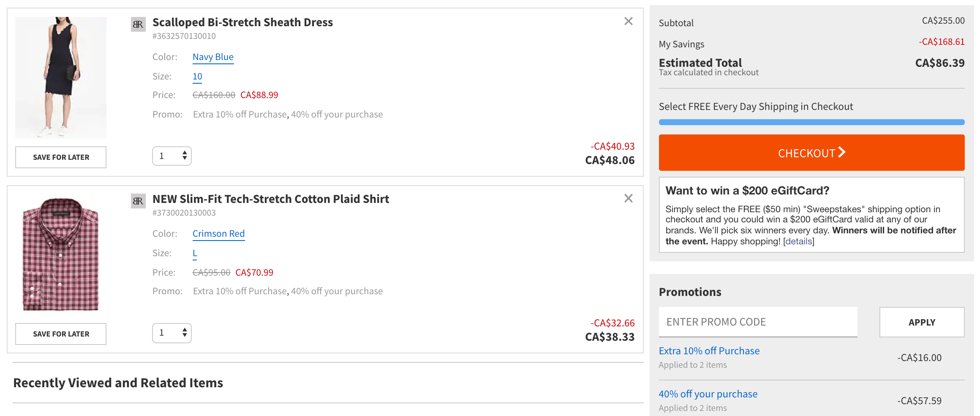Open Extra 10% off Purchase promotion details
The image size is (980, 416).
tap(709, 351)
